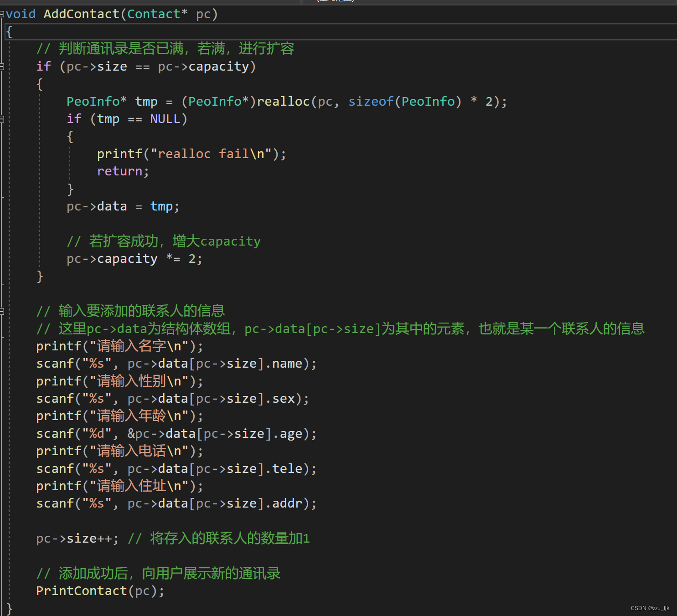Image resolution: width=677 pixels, height=616 pixels.
Task: Click the 'NULL' keyword in the tmp check
Action: pos(165,119)
